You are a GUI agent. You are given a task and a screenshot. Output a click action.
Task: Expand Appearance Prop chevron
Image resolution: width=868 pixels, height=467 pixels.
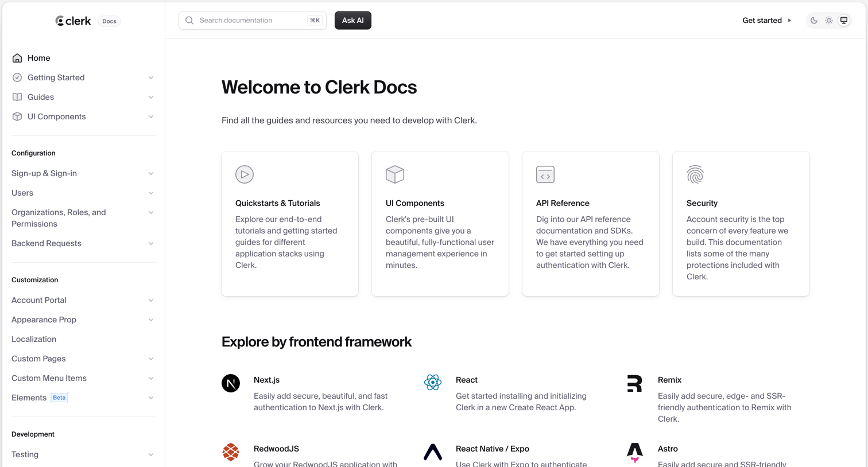point(151,320)
